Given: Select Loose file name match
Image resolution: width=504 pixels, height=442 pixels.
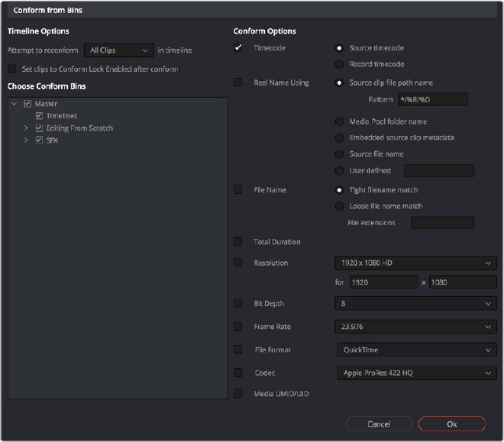Looking at the screenshot, I should (x=339, y=206).
